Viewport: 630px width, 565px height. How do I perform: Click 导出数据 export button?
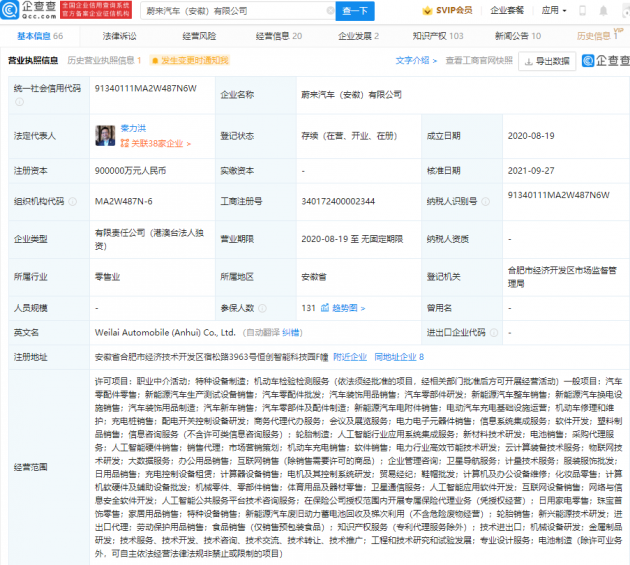click(x=547, y=61)
